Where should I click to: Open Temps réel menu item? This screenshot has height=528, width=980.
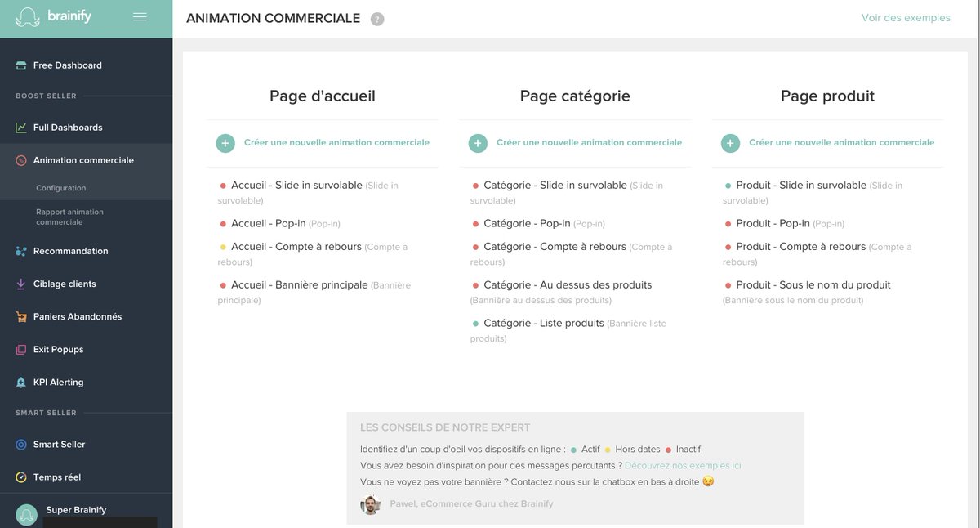click(57, 477)
